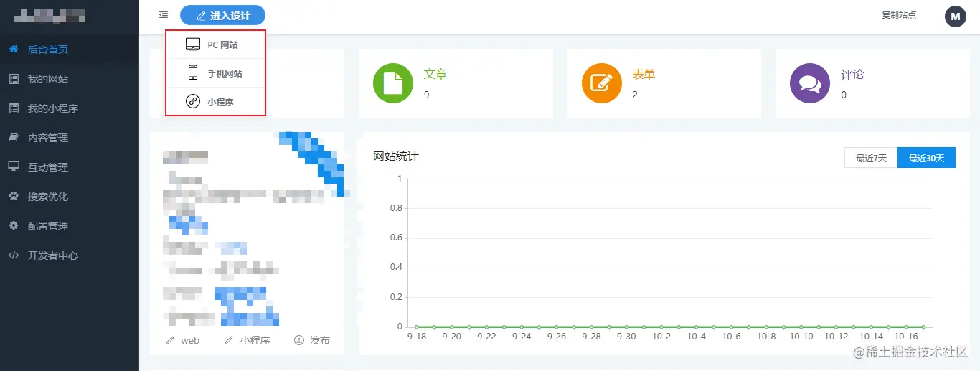Click the PC monitor icon
Image resolution: width=980 pixels, height=371 pixels.
[x=193, y=44]
